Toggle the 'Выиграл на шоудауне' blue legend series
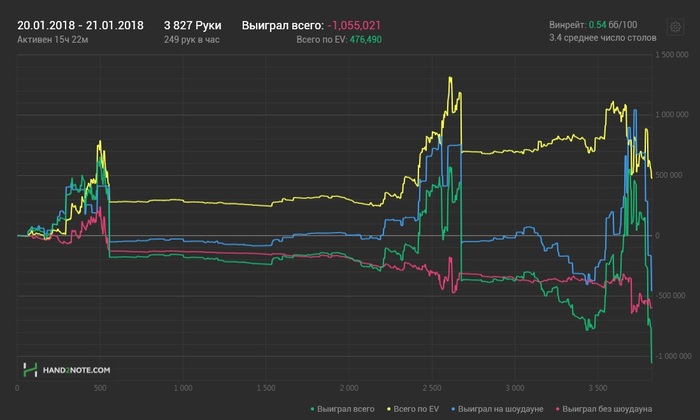The height and width of the screenshot is (420, 700). pyautogui.click(x=497, y=409)
